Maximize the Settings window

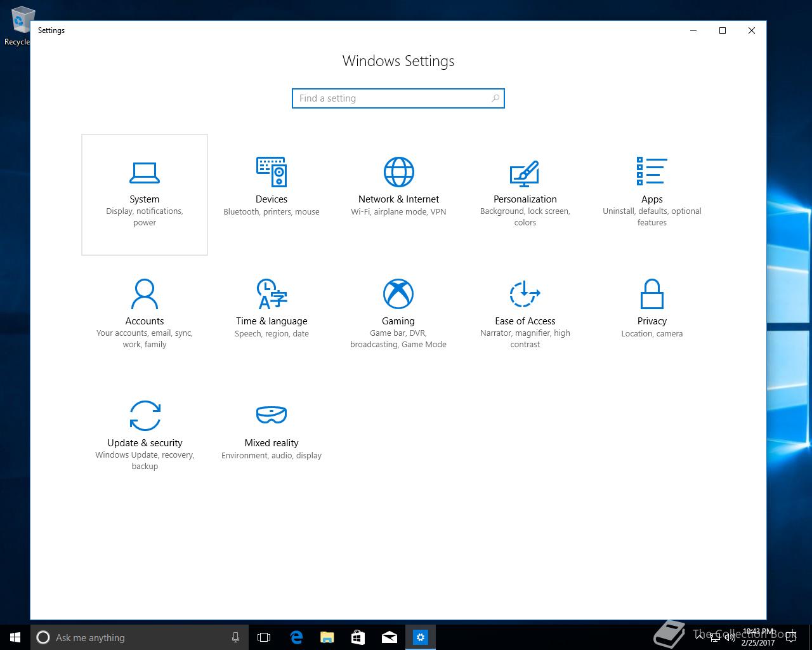point(723,30)
